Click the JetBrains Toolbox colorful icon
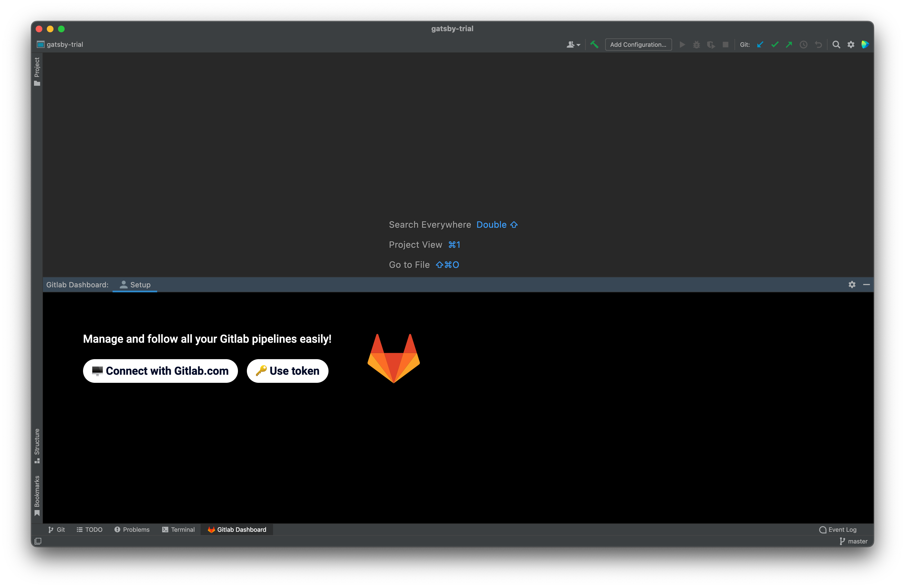905x588 pixels. [865, 45]
